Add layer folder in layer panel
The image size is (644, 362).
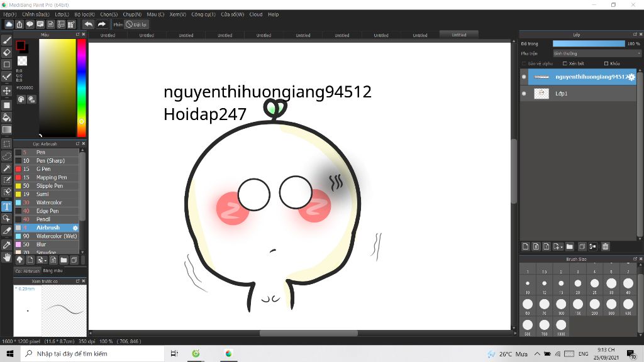[569, 246]
